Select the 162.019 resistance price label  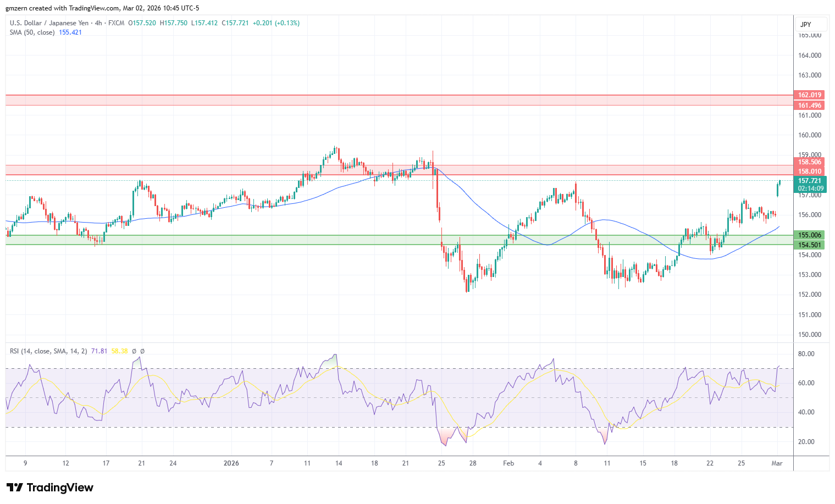click(x=809, y=95)
